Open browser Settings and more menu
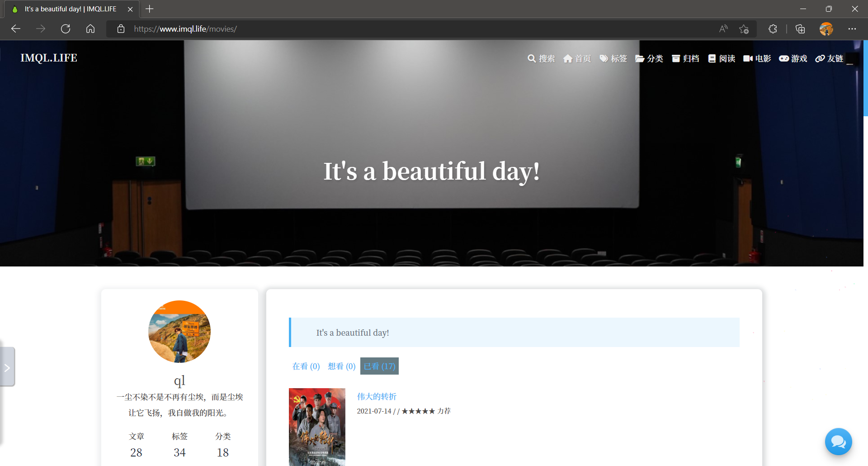 852,29
